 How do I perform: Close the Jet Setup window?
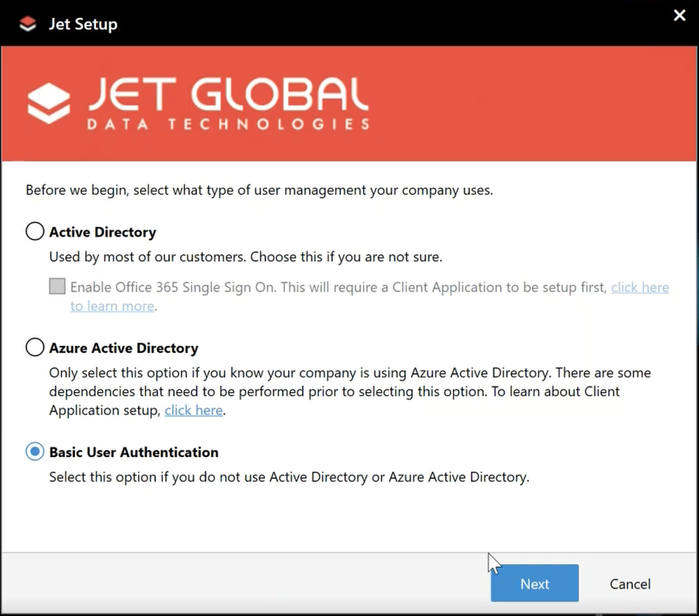pos(680,15)
